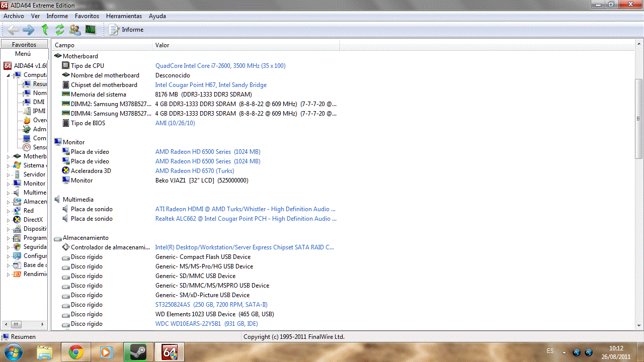644x362 pixels.
Task: Select the WD Elements 1023 USB Device value
Action: [x=214, y=314]
